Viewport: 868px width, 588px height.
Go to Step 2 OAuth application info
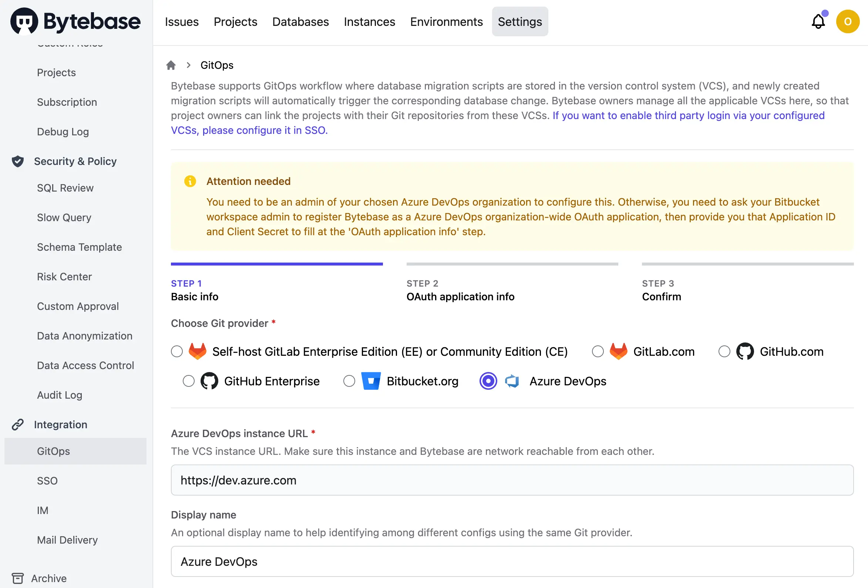pyautogui.click(x=512, y=283)
